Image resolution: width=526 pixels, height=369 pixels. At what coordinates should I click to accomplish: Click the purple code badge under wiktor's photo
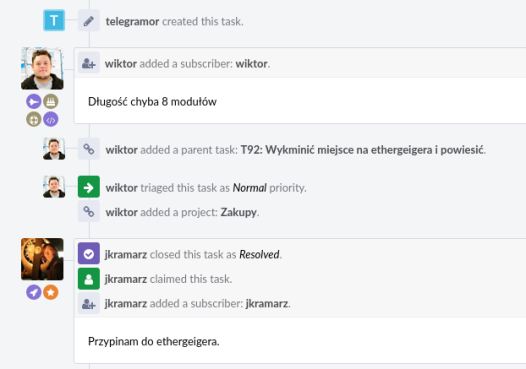pos(51,119)
